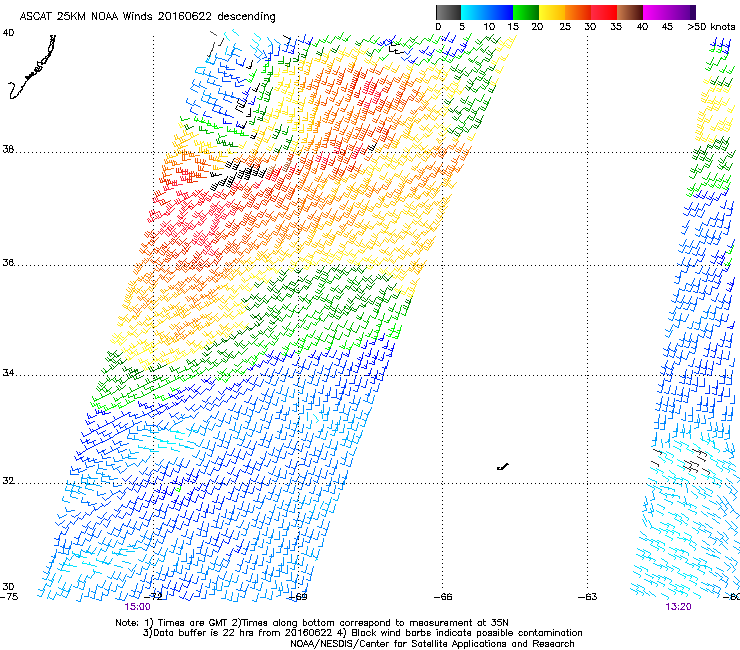Click the latitude label 32
The height and width of the screenshot is (650, 740).
pyautogui.click(x=8, y=481)
